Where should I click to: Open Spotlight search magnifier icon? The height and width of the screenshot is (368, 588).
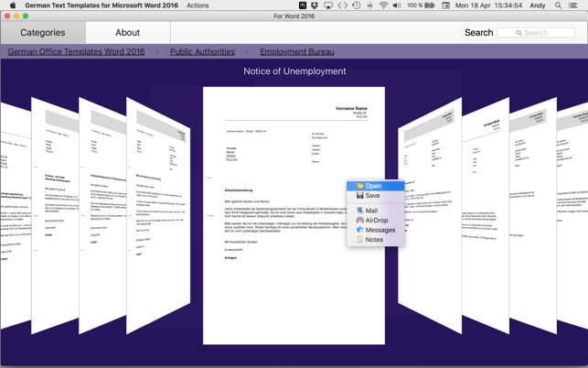pos(558,5)
